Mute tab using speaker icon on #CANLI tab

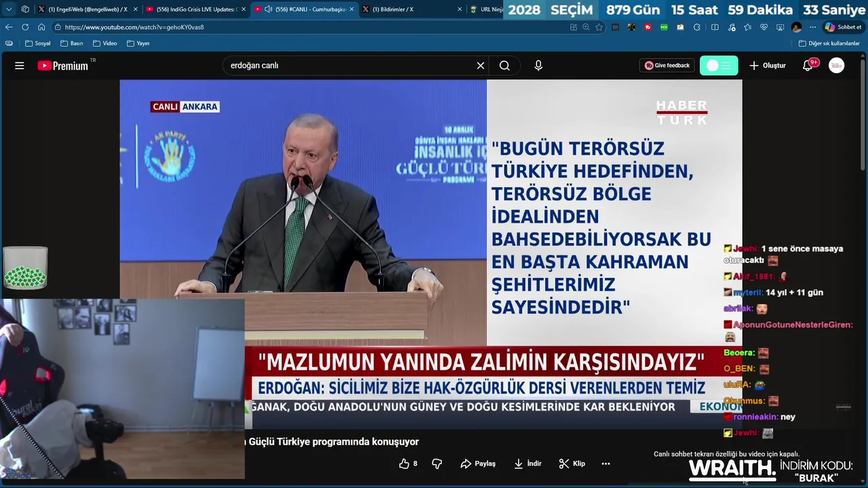[269, 9]
